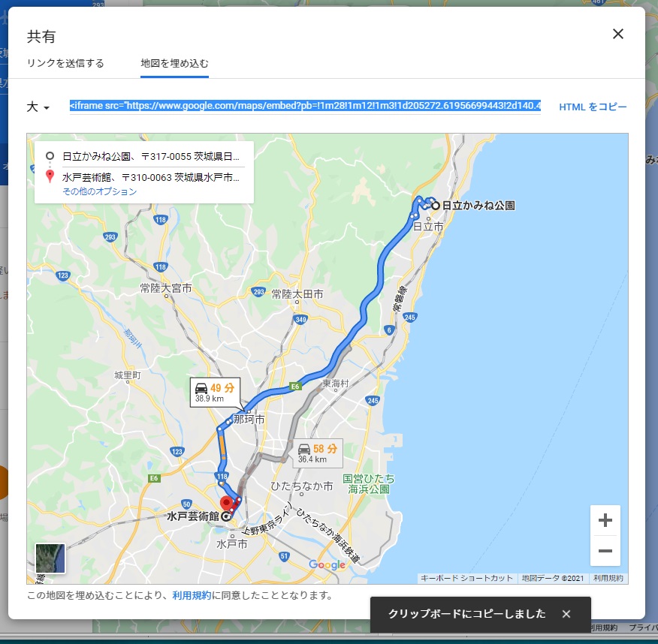Close the 共有 share dialog
This screenshot has width=658, height=644.
click(617, 34)
